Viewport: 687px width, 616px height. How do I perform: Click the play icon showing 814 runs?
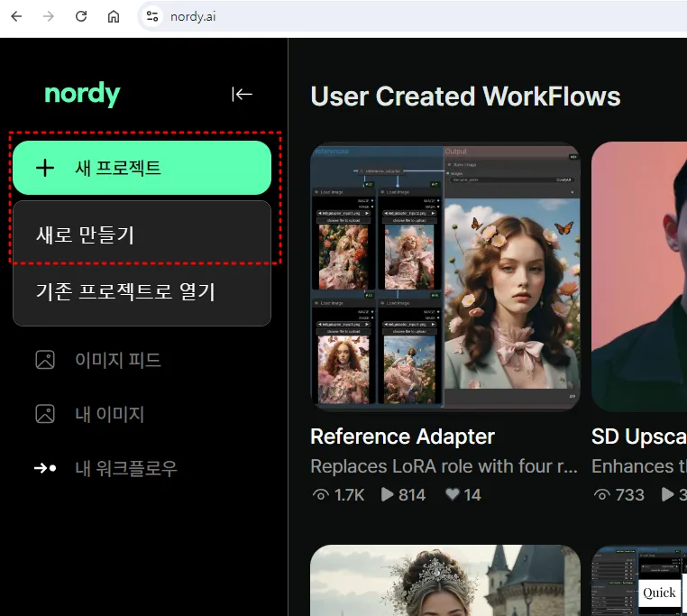tap(387, 494)
